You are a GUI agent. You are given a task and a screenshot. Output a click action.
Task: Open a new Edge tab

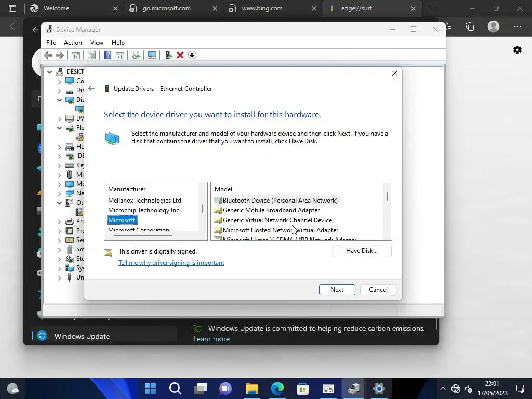(x=431, y=8)
